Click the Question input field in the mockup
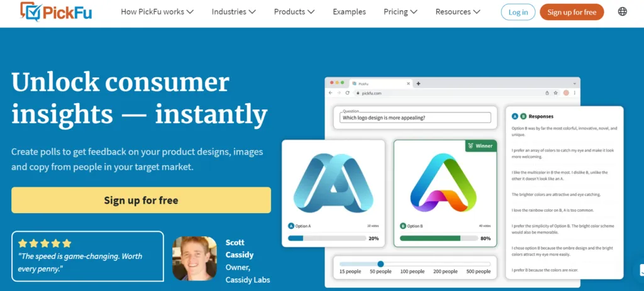644x291 pixels. (415, 118)
